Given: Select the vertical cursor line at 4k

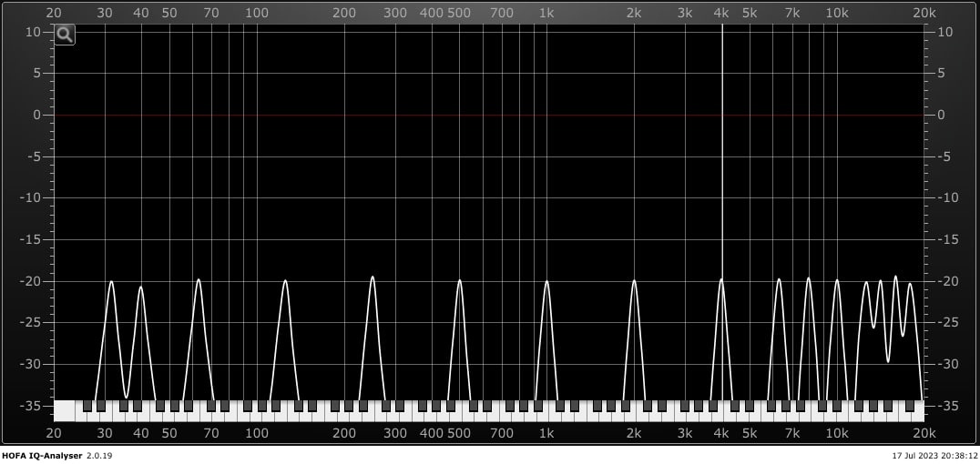Looking at the screenshot, I should (722, 212).
